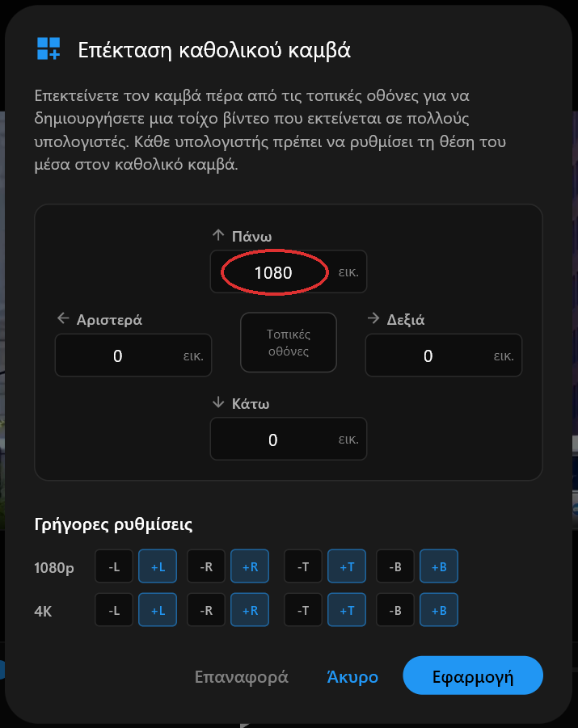Focus the Κάτω pixel input field
Image resolution: width=578 pixels, height=728 pixels.
[289, 440]
